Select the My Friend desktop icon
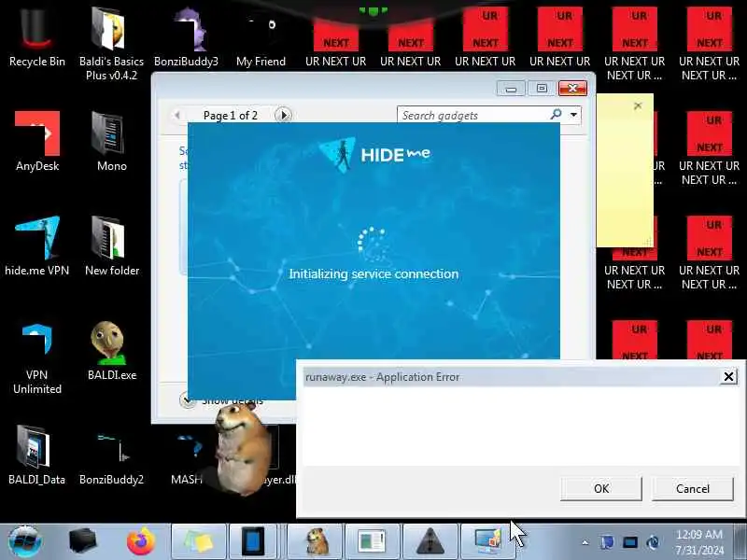This screenshot has height=560, width=747. tap(261, 38)
